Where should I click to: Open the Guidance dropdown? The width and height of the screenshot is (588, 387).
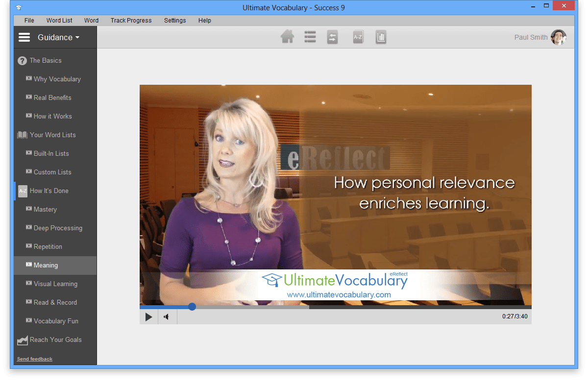click(x=58, y=37)
